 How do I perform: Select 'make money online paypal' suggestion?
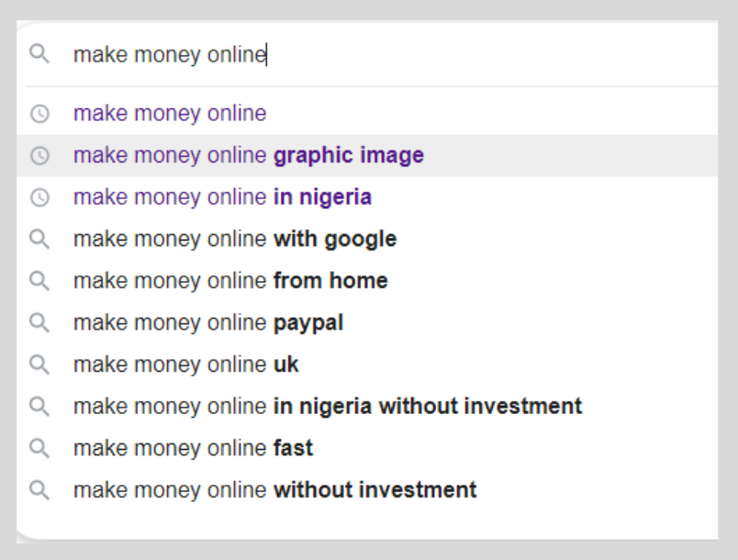click(x=367, y=323)
